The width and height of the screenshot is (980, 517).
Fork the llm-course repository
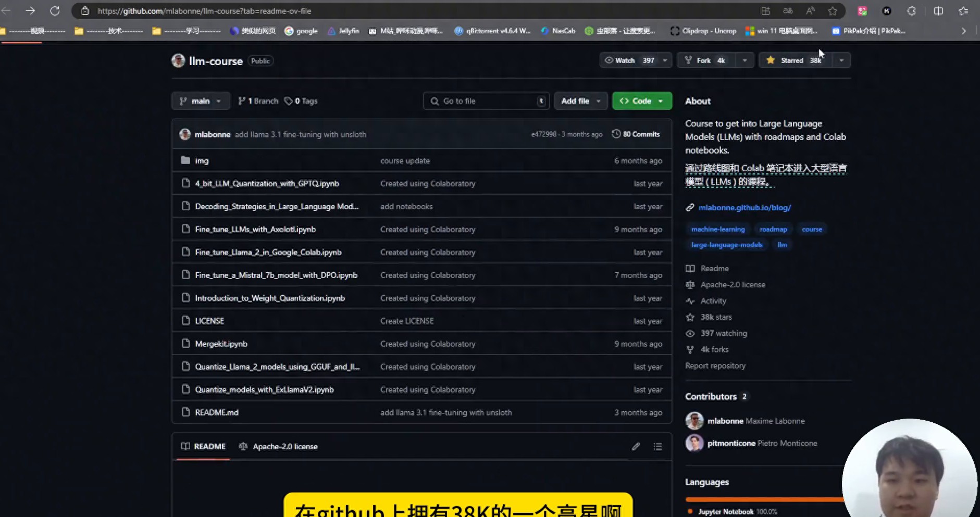(x=706, y=60)
